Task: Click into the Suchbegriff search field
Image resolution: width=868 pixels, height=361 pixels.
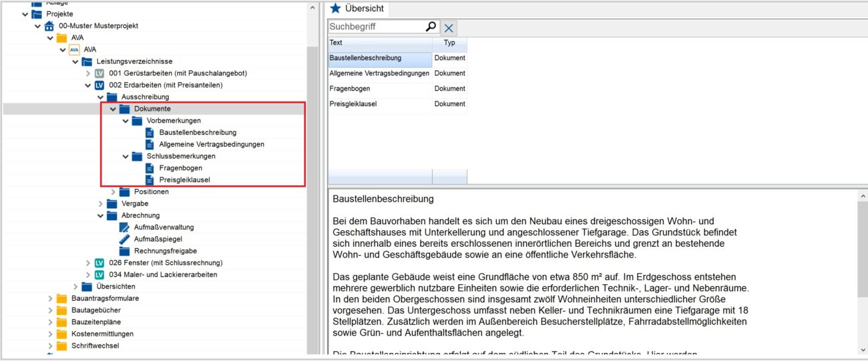Action: (x=376, y=27)
